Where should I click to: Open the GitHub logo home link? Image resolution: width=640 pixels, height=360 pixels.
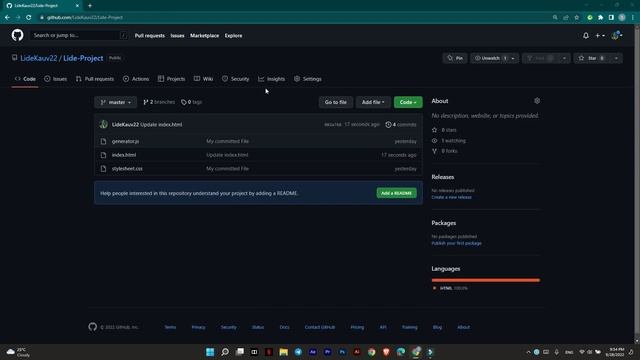click(18, 35)
